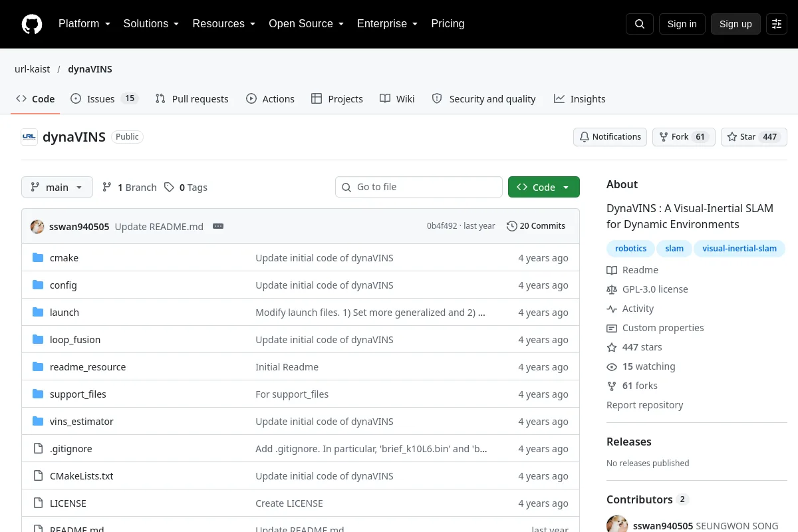Click the .gitignore file icon
Screen dimensions: 798x532
[x=38, y=449]
